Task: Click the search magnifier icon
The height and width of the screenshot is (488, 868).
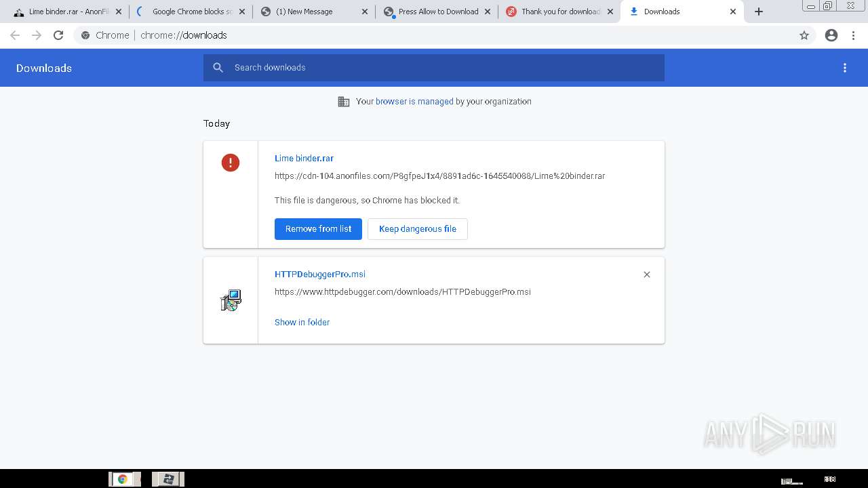Action: [218, 68]
